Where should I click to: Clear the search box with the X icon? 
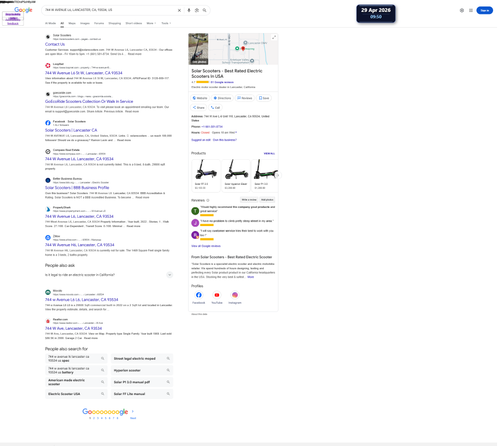pyautogui.click(x=179, y=10)
